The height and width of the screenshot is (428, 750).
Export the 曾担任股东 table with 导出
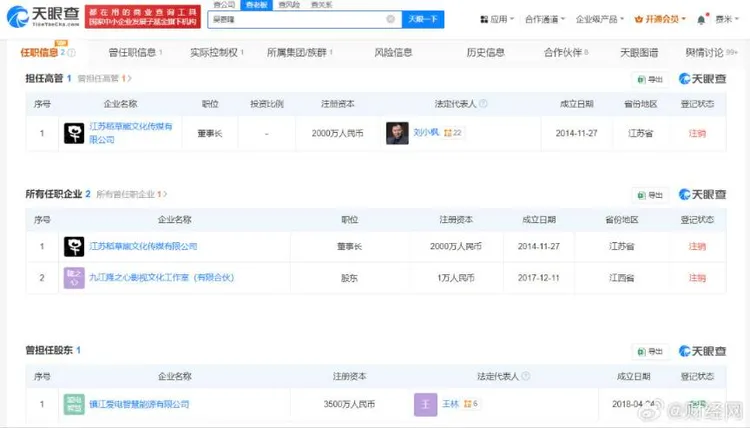coord(650,351)
